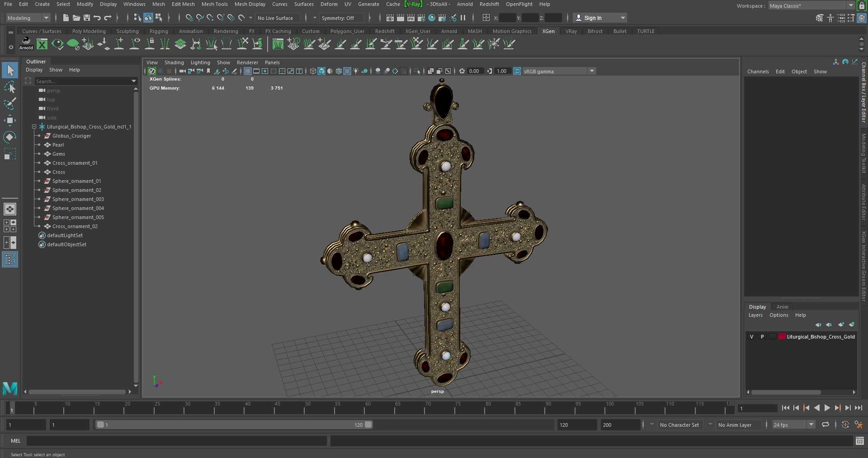
Task: Click the Open Scene folder icon
Action: click(76, 18)
